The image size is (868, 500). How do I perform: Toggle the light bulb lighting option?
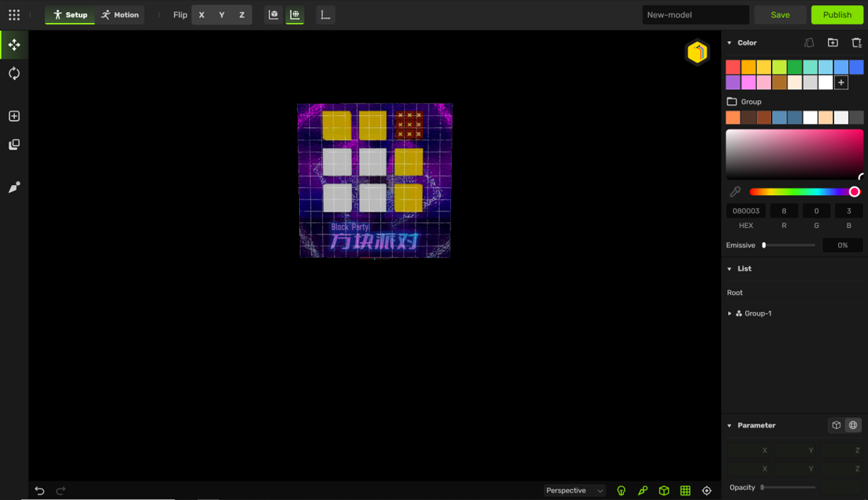pyautogui.click(x=621, y=491)
